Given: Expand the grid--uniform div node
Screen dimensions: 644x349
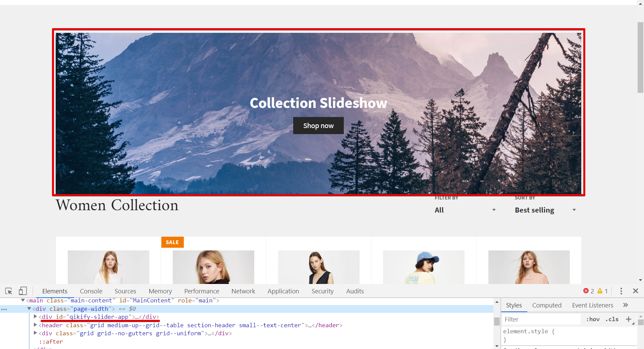Looking at the screenshot, I should point(35,333).
